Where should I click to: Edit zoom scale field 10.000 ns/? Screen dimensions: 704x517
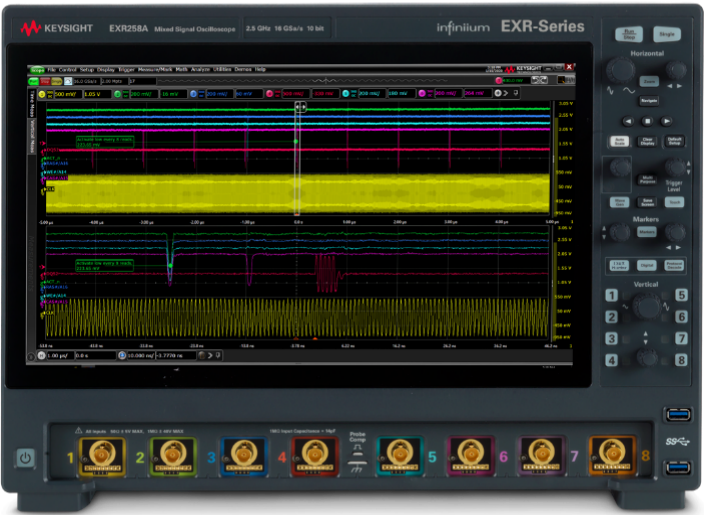click(x=141, y=355)
